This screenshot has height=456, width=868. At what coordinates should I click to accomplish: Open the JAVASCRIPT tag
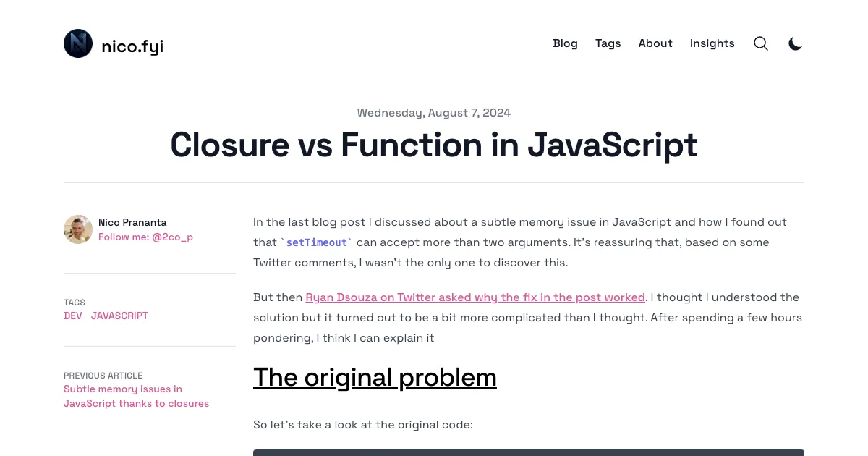point(119,316)
